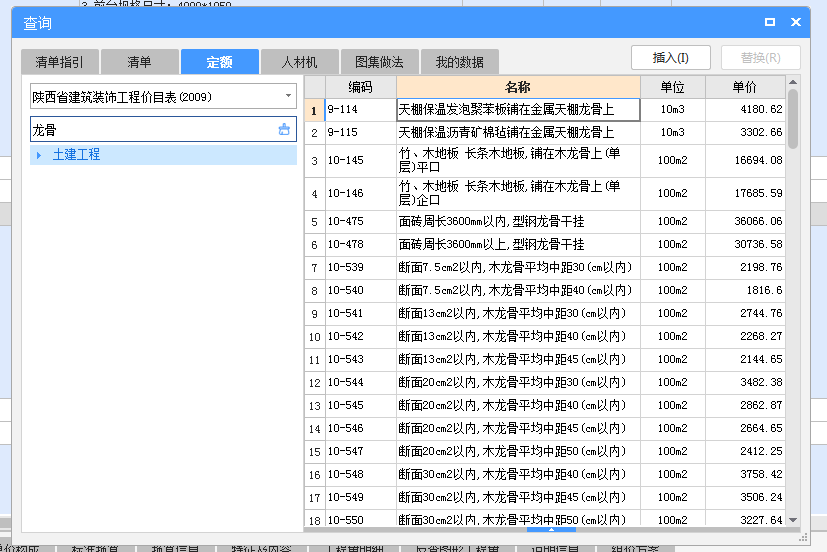Open the 陕西省建筑装饰工程价目表 dropdown
The image size is (827, 552).
pyautogui.click(x=288, y=96)
